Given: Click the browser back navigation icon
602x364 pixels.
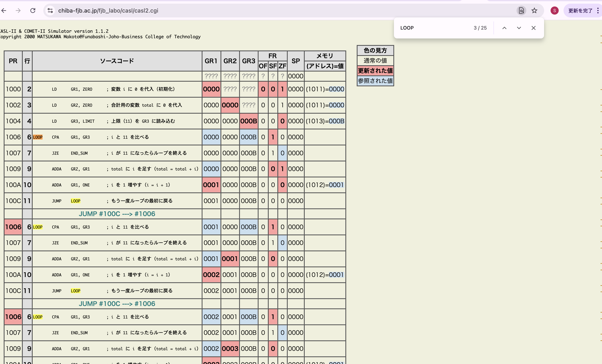Looking at the screenshot, I should [x=4, y=11].
